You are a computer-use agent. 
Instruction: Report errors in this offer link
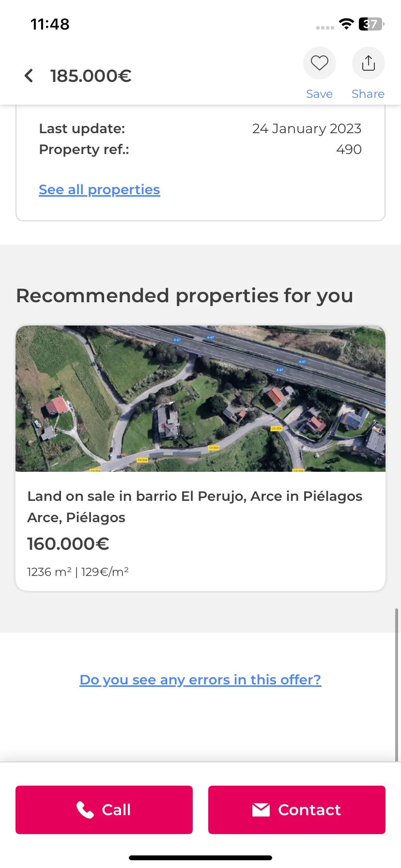click(x=200, y=680)
